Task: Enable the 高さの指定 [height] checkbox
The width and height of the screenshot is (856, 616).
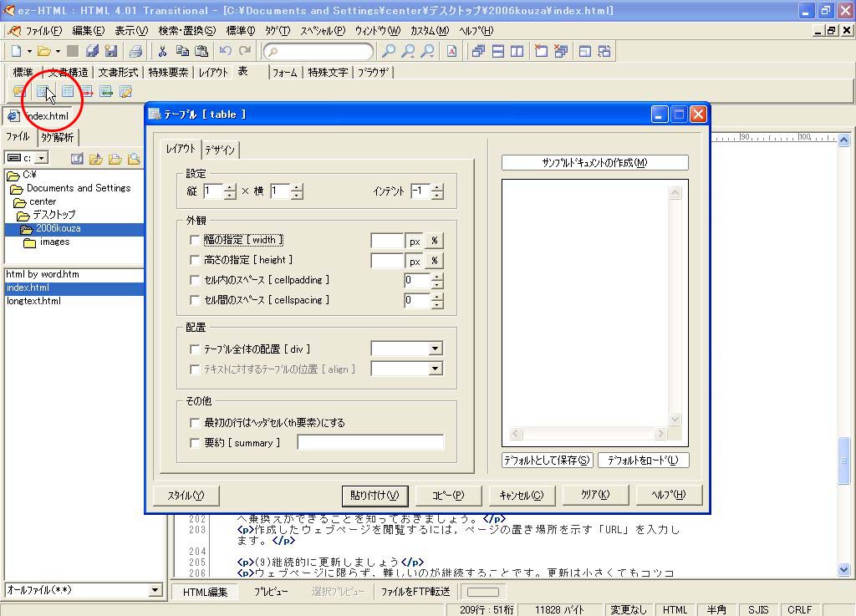Action: coord(194,260)
